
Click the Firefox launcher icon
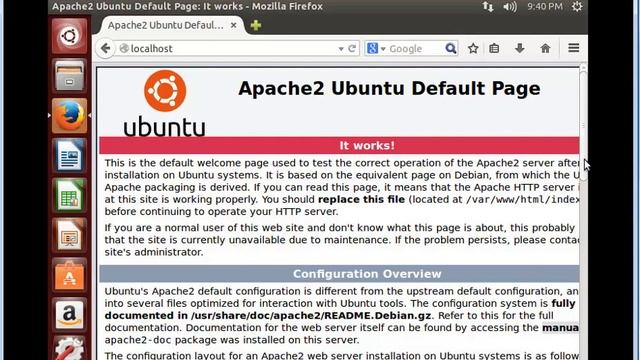[x=69, y=116]
